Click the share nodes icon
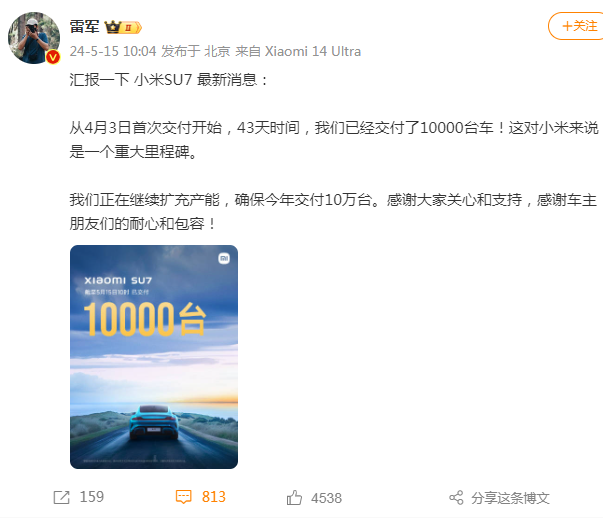This screenshot has width=603, height=519. [x=456, y=498]
